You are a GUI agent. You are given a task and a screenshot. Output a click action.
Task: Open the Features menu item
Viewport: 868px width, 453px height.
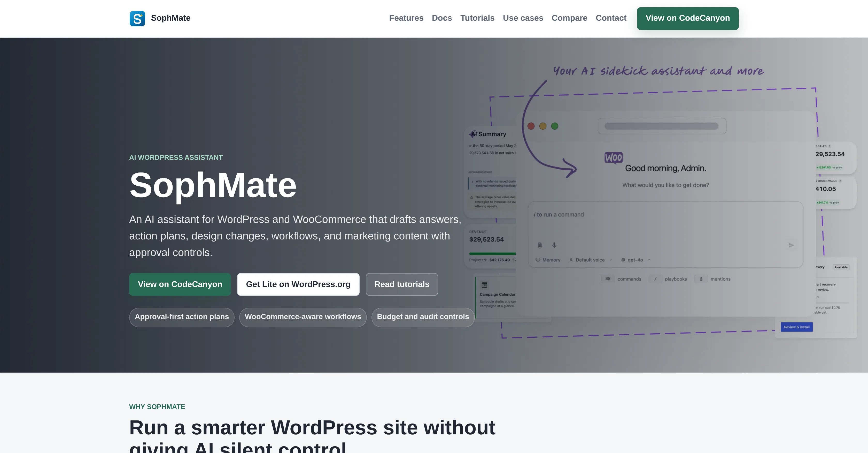click(406, 18)
